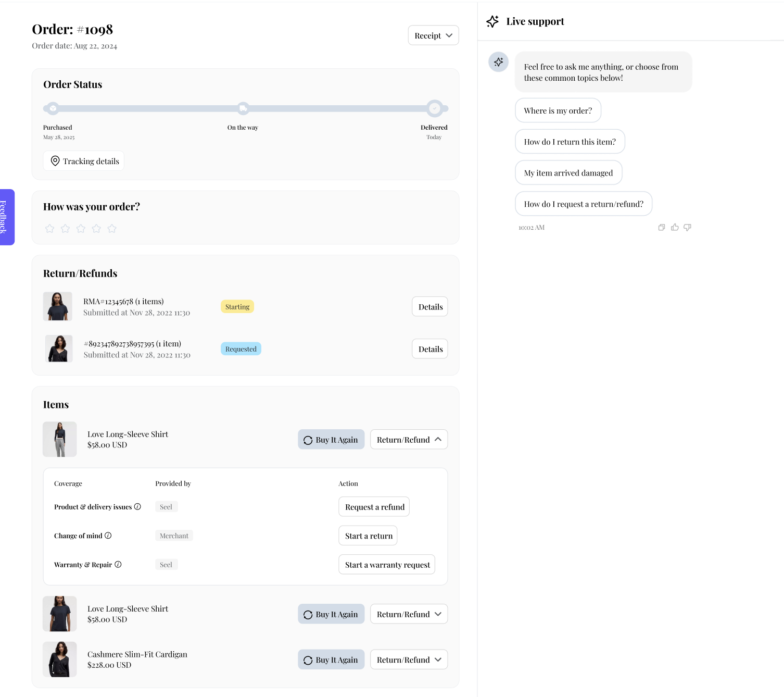Click the copy message icon in chat
Image resolution: width=784 pixels, height=697 pixels.
[x=662, y=228]
